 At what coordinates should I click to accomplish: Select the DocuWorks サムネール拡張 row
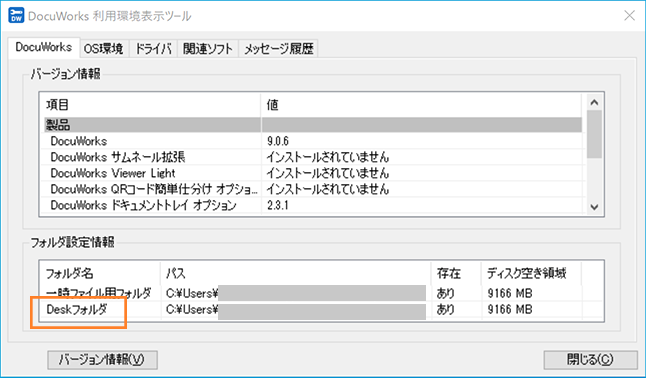point(312,157)
